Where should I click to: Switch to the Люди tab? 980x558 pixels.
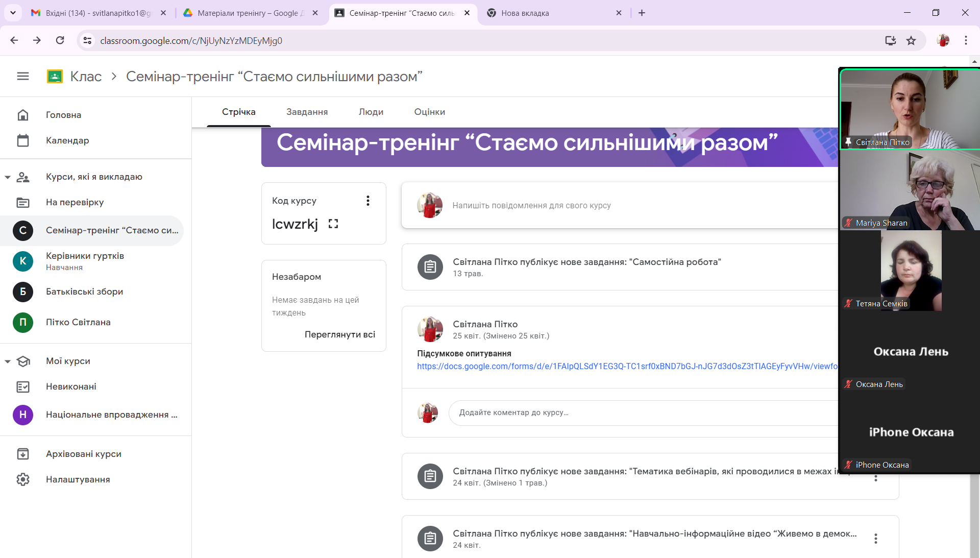[x=371, y=112]
